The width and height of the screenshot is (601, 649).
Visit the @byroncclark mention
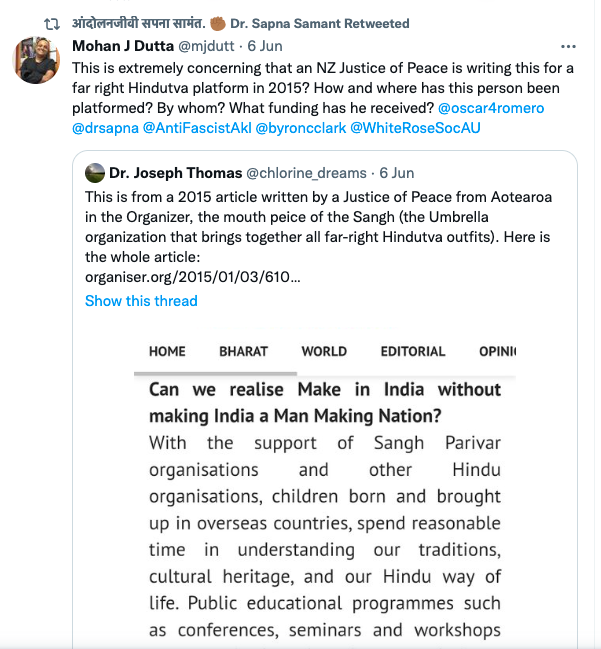coord(300,129)
